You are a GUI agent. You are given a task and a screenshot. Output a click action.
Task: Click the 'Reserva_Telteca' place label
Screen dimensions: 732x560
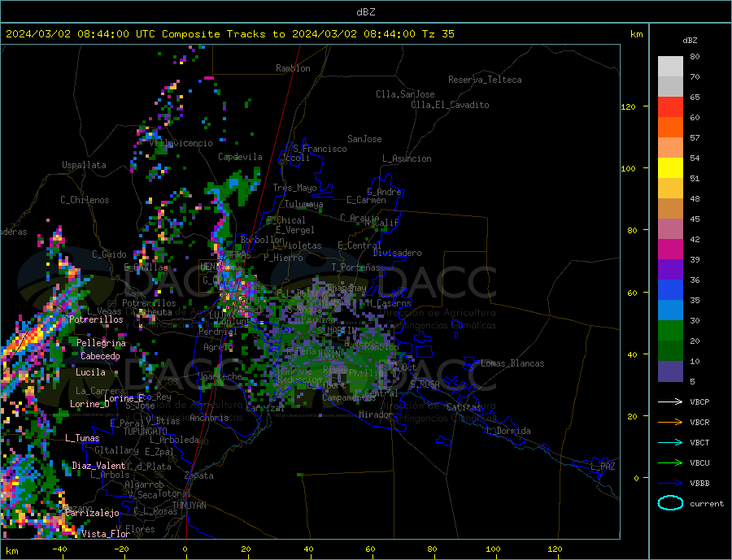coord(485,80)
